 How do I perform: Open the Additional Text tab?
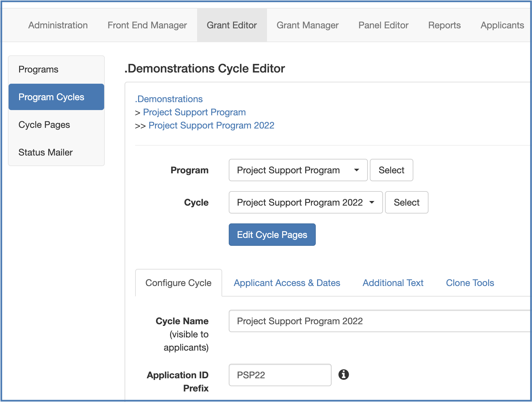(x=393, y=283)
